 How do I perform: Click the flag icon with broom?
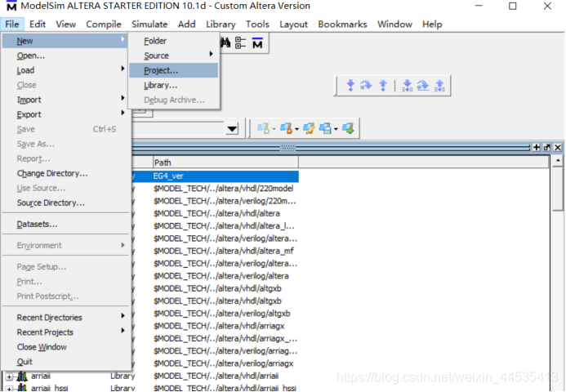309,128
